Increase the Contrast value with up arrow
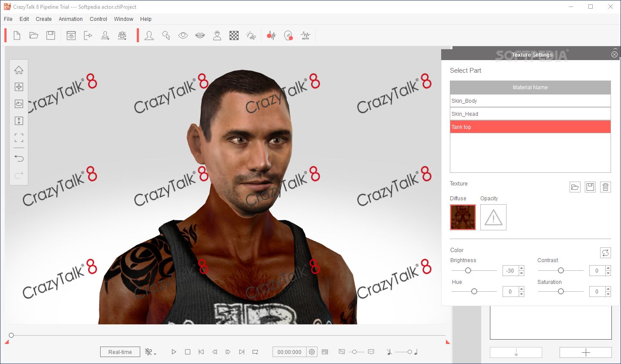 [608, 268]
